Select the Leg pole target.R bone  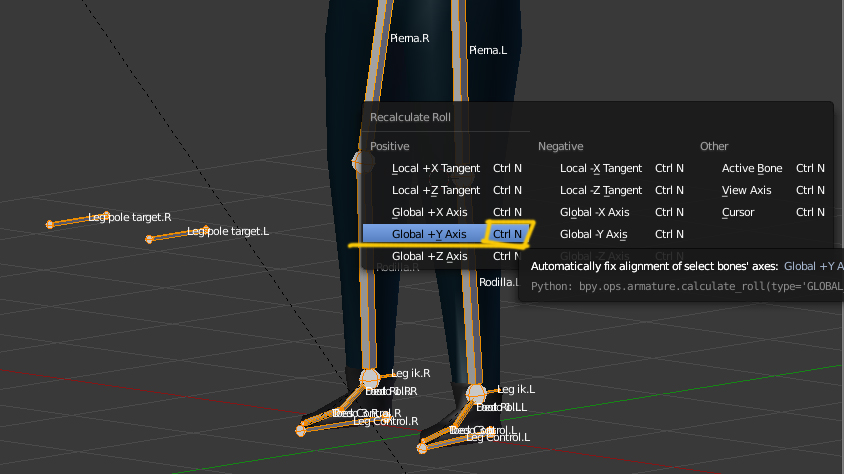[129, 217]
